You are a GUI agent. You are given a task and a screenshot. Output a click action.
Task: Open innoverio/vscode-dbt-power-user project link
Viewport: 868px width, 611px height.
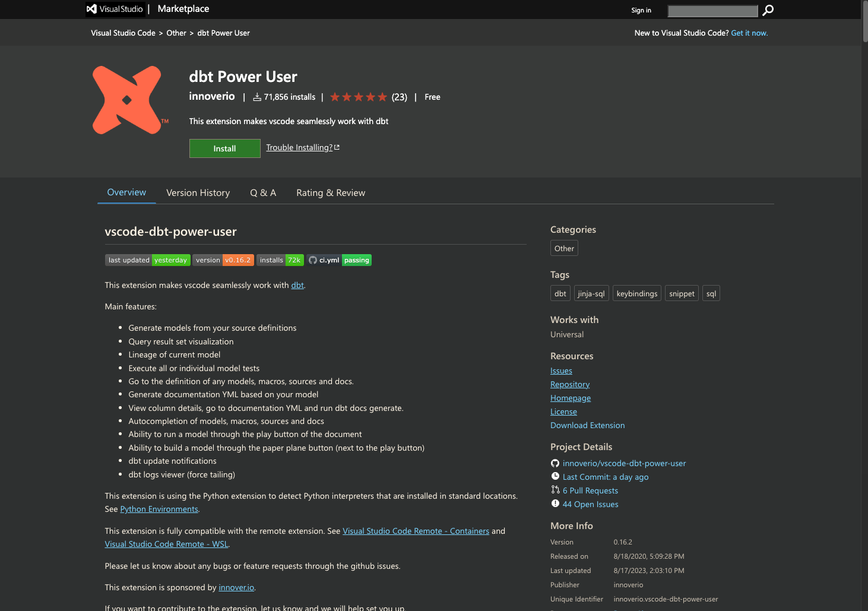[x=624, y=463]
